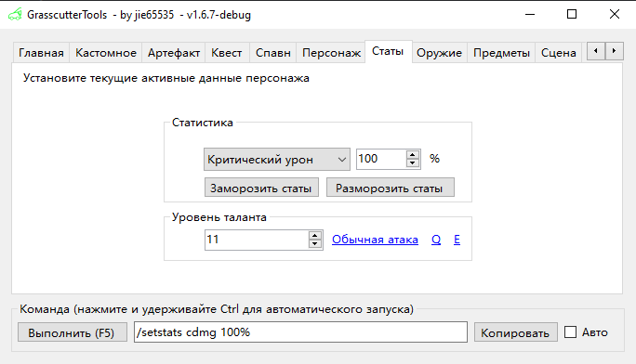Click the GrasscutterTools app icon
This screenshot has width=636, height=364.
15,15
